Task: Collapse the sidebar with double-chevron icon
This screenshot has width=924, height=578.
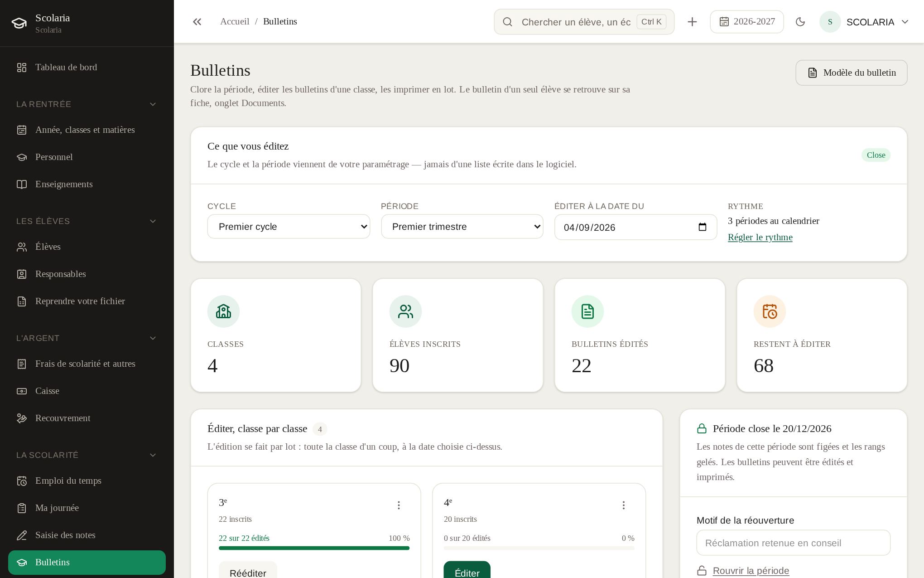Action: coord(197,22)
